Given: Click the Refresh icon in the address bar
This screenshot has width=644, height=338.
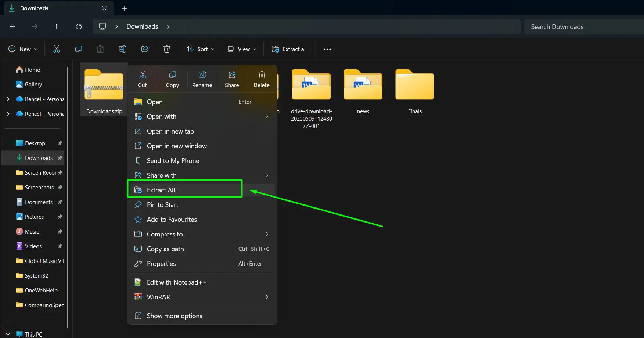Looking at the screenshot, I should (79, 26).
